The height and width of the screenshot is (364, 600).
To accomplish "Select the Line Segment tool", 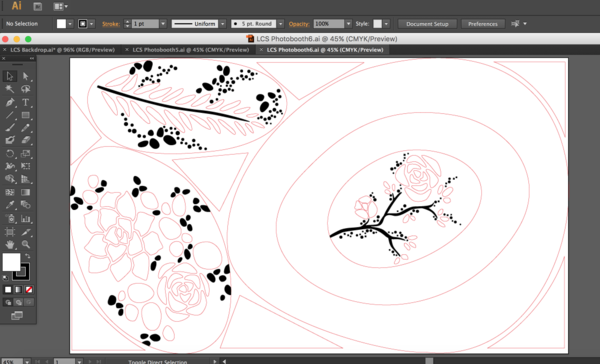I will point(10,115).
